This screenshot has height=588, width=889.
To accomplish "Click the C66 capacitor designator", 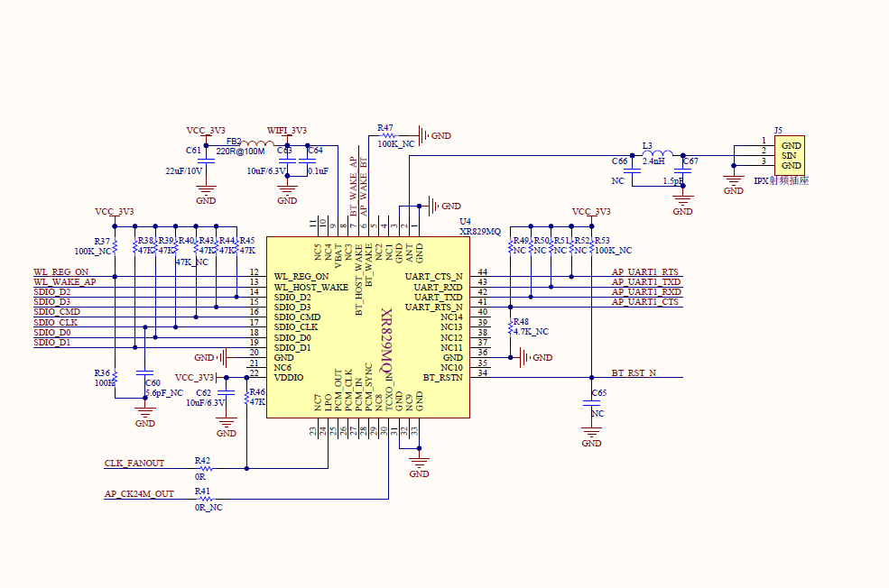I will click(620, 161).
